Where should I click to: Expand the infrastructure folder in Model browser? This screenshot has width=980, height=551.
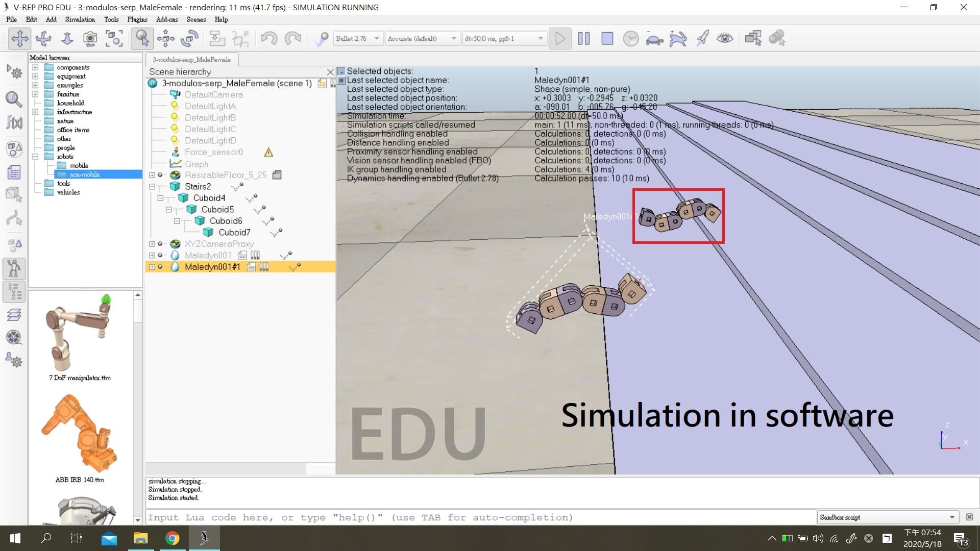pyautogui.click(x=35, y=112)
